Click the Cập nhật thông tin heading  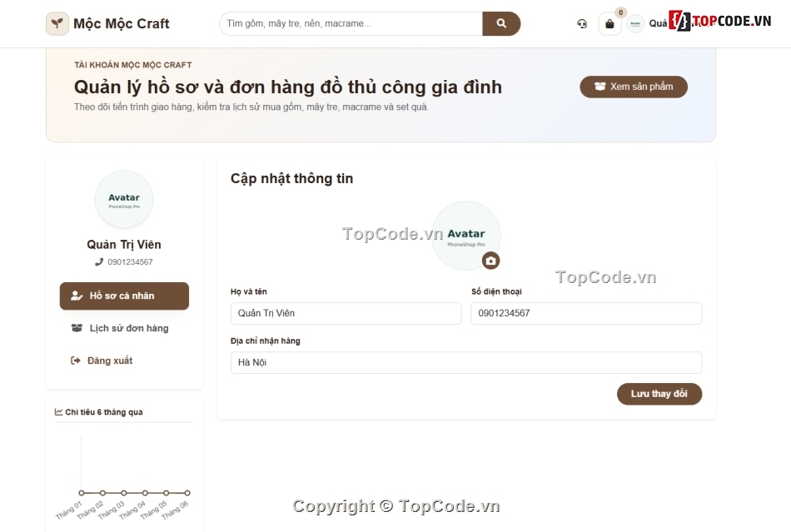coord(291,178)
